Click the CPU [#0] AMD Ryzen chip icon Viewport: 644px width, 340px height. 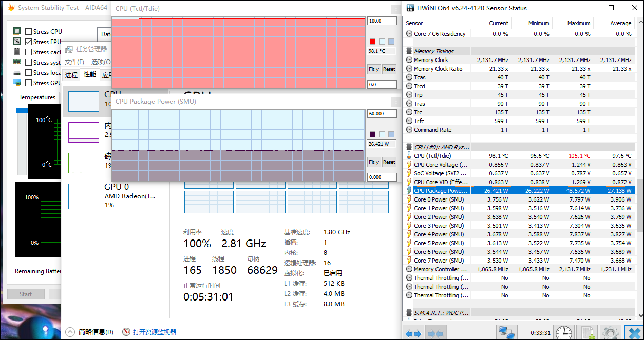[409, 147]
